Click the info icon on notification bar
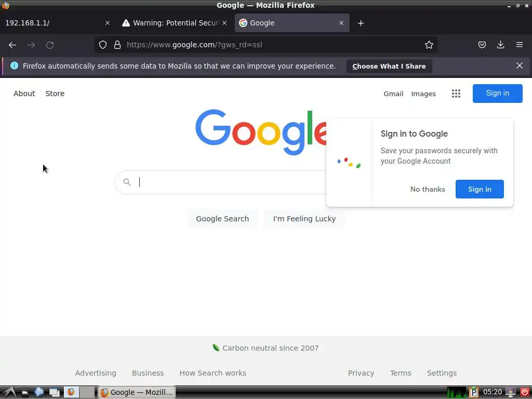The image size is (532, 399). click(x=14, y=65)
